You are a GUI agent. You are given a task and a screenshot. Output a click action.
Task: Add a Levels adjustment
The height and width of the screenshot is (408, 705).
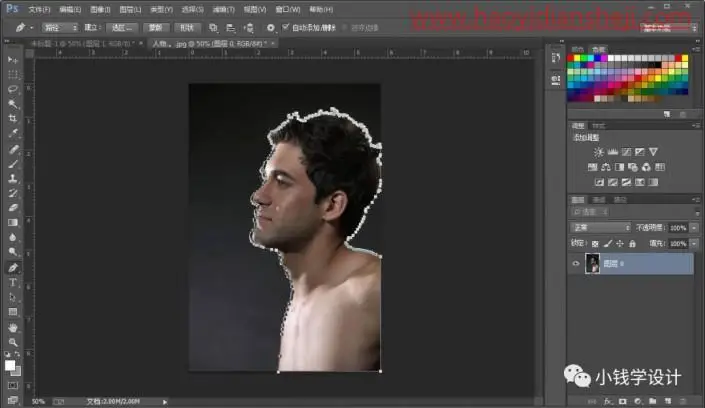(x=612, y=152)
